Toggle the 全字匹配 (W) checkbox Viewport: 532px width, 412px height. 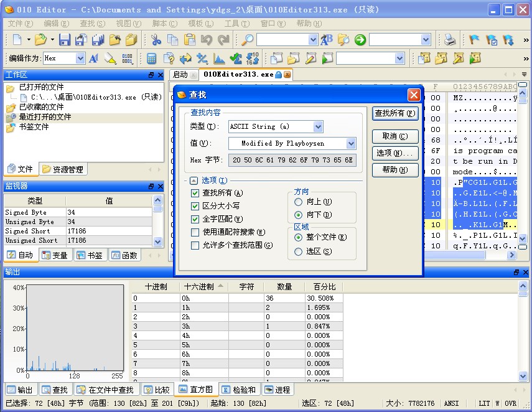195,219
